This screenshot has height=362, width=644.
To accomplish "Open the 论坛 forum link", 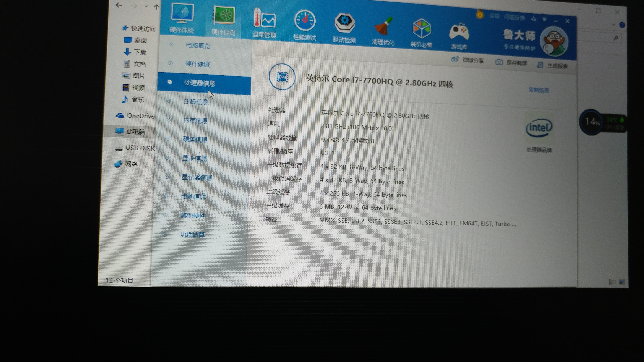I will (x=494, y=16).
